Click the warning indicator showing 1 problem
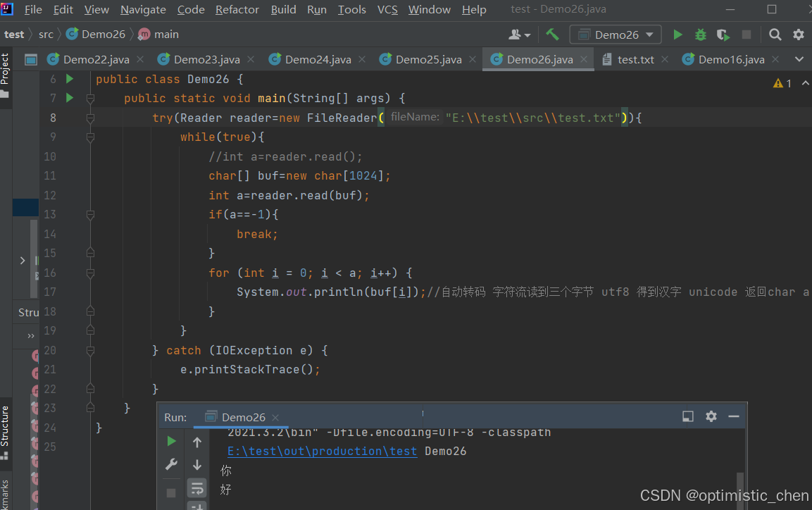 coord(782,83)
